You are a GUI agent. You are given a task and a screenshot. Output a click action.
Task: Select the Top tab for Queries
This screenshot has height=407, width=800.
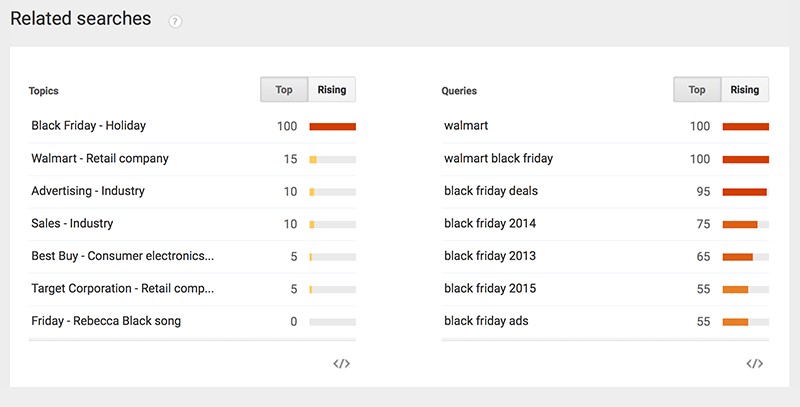coord(697,90)
